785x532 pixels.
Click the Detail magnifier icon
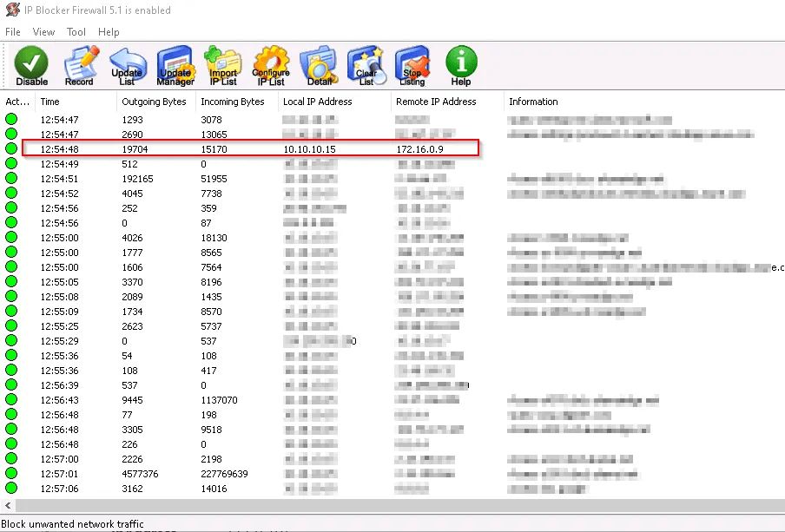coord(319,66)
